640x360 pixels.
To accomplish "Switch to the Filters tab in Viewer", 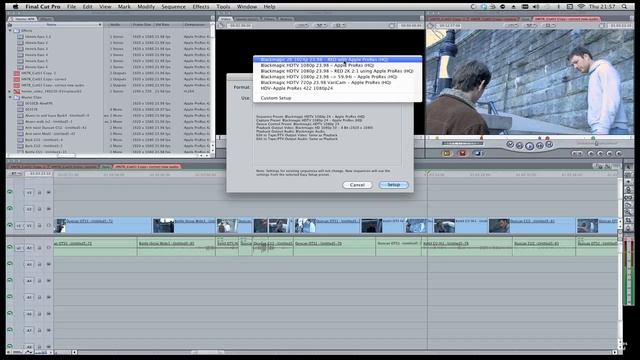I will [269, 19].
